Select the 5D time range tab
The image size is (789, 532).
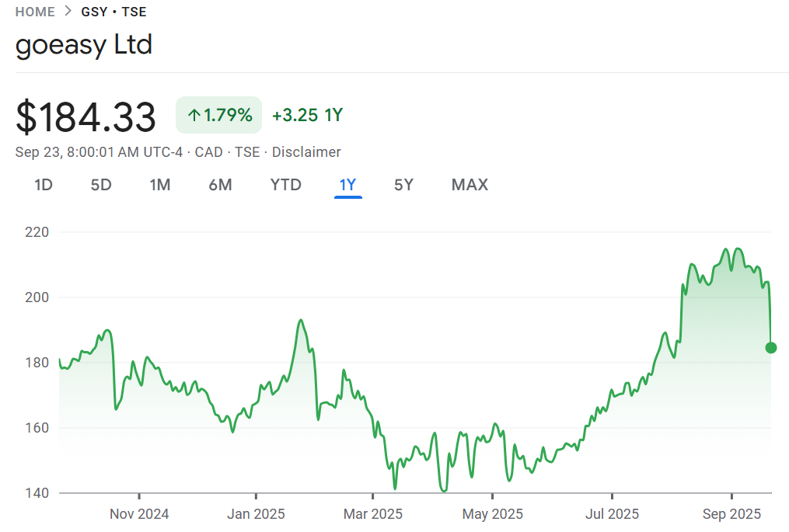[x=101, y=185]
